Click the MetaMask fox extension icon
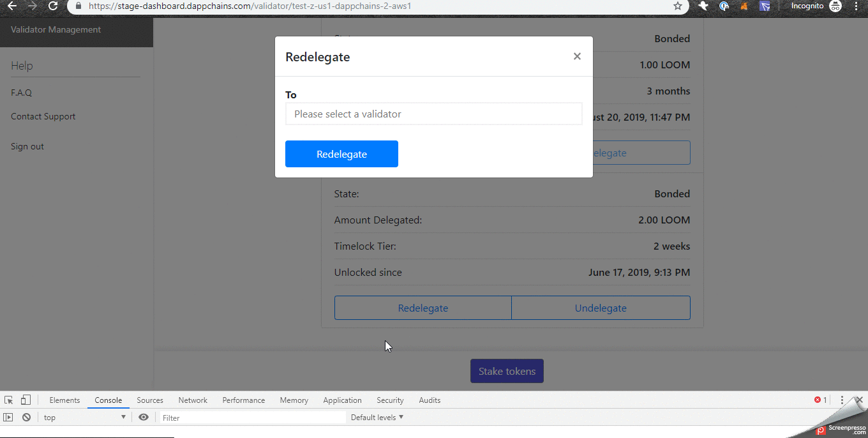 [744, 6]
